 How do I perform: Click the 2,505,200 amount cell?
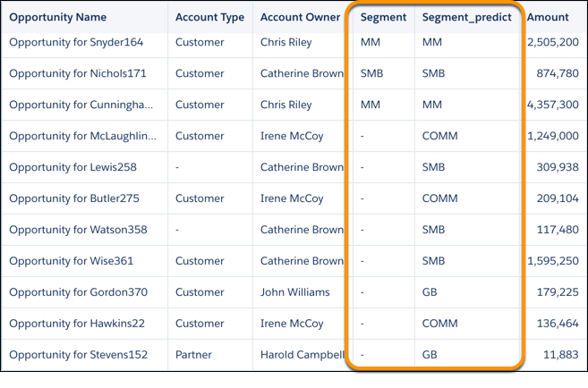click(553, 42)
